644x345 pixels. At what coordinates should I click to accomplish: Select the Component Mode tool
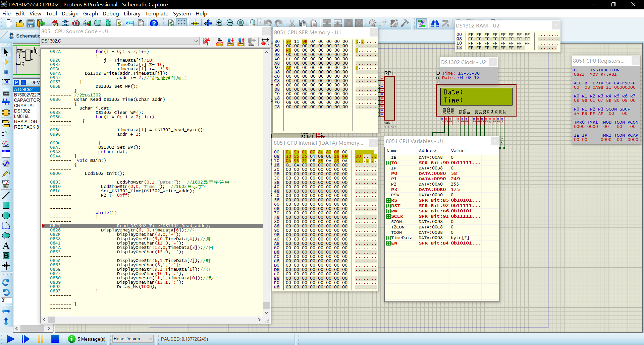(x=6, y=62)
